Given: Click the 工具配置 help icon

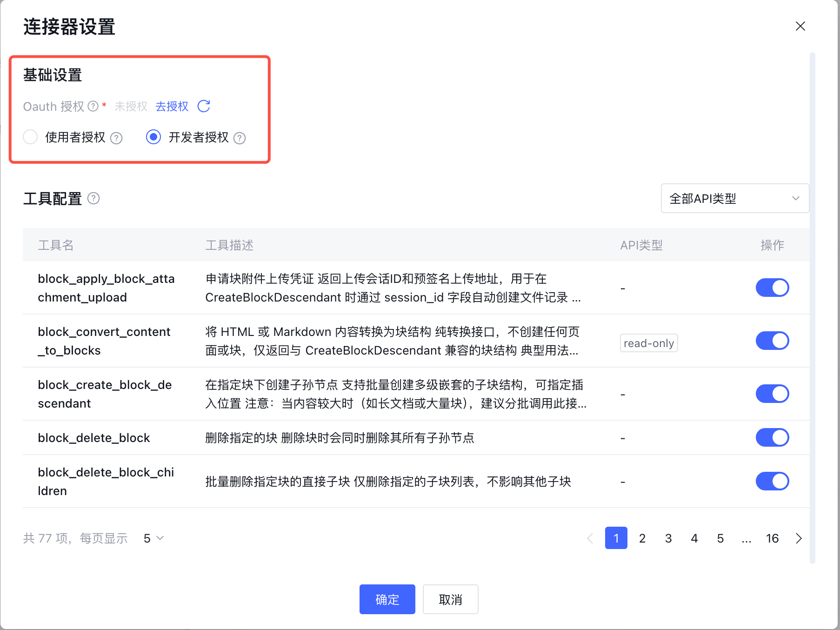Looking at the screenshot, I should [x=93, y=199].
